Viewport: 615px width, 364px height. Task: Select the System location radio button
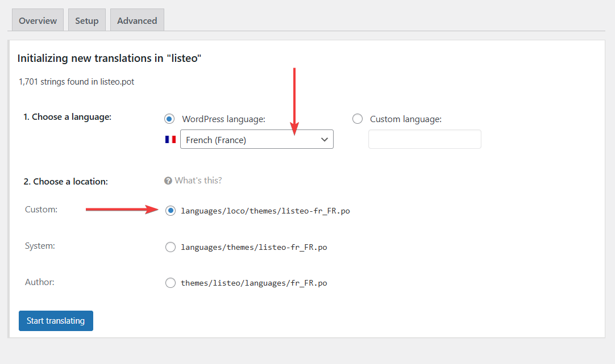[x=171, y=247]
